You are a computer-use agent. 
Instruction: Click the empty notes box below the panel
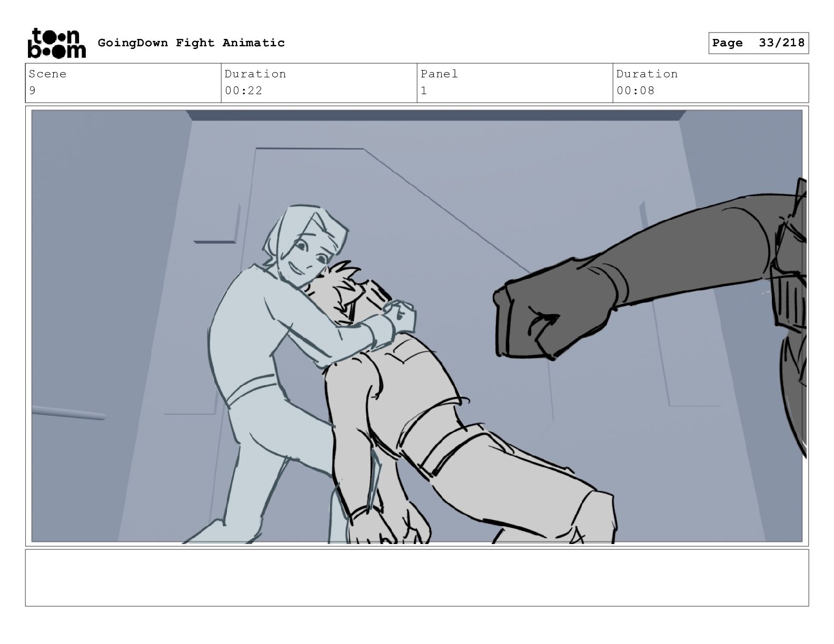click(x=417, y=578)
